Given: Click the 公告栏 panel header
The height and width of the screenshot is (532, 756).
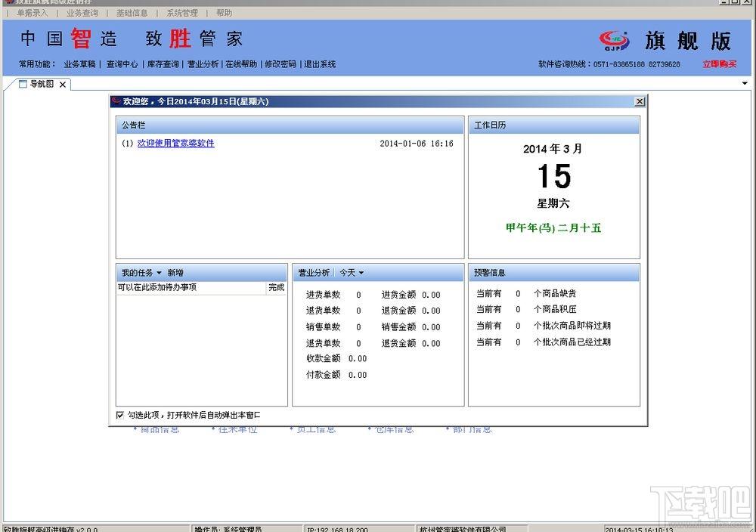Looking at the screenshot, I should click(290, 125).
